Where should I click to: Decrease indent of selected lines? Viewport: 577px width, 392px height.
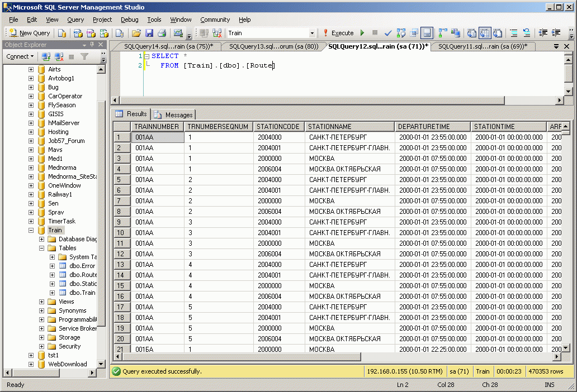coord(543,33)
